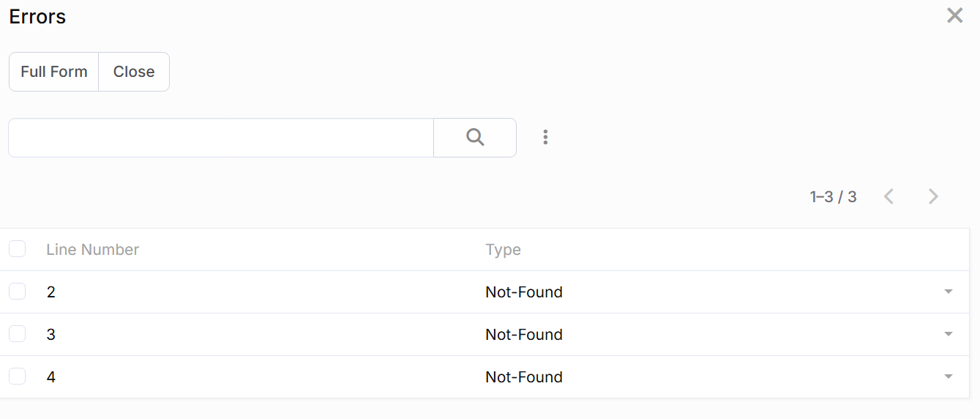Click the search magnifier icon
Screen dimensions: 980x419
[475, 138]
